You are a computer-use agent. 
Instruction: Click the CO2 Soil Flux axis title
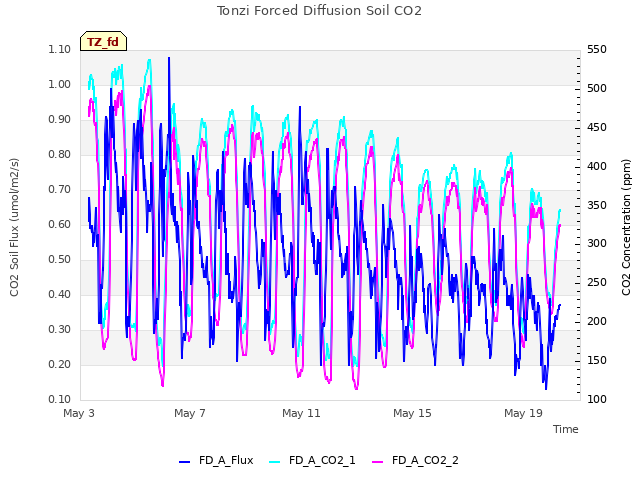(x=14, y=227)
